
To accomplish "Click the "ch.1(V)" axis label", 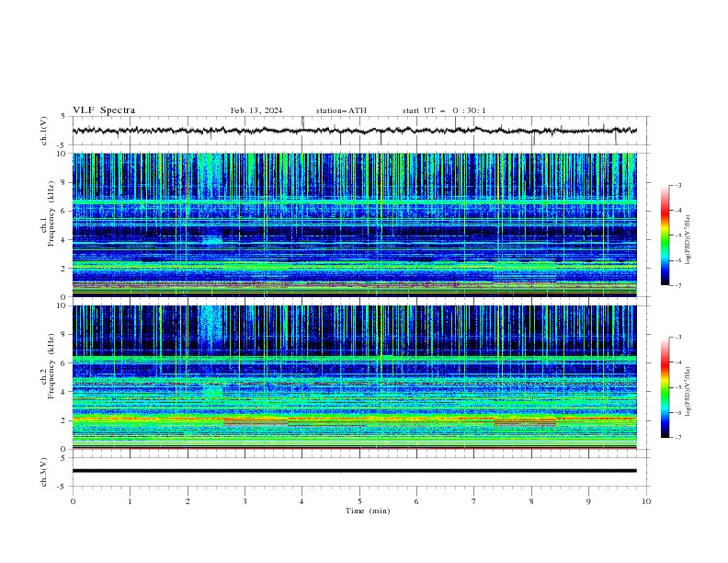I will (44, 131).
